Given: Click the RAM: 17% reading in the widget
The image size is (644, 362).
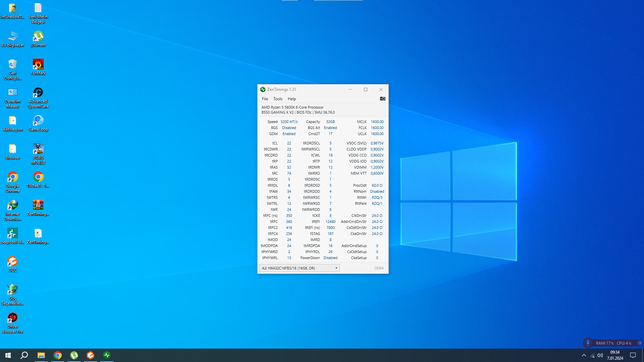Looking at the screenshot, I should click(x=604, y=343).
